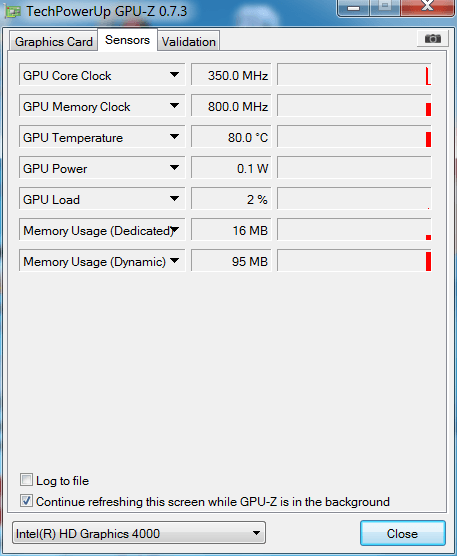Expand the GPU Power sensor options
This screenshot has width=457, height=556.
coord(174,168)
